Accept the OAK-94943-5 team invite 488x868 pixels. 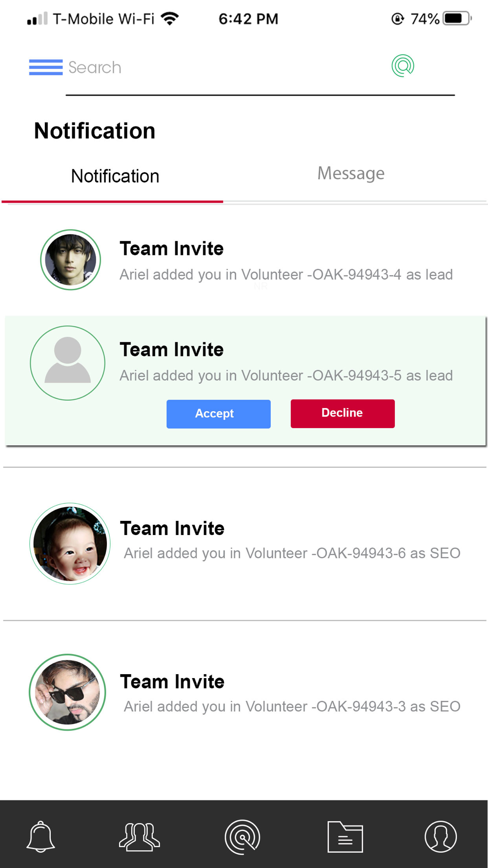(218, 413)
